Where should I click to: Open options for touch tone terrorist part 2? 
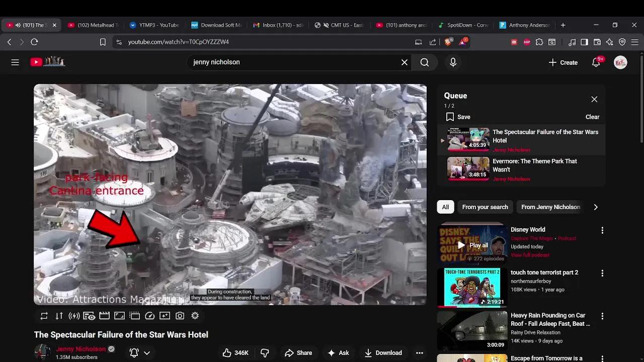[602, 273]
